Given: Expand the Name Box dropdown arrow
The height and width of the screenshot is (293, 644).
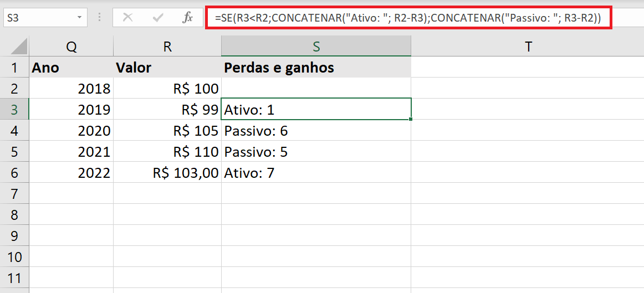Looking at the screenshot, I should point(79,18).
